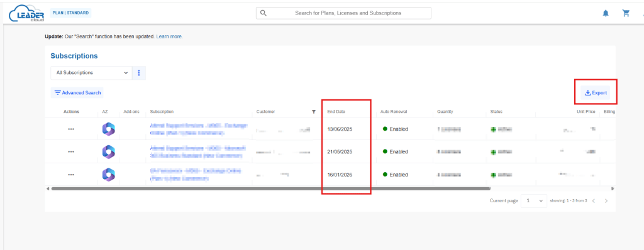
Task: Open subscription link in 13/06/2025 row
Action: [x=199, y=129]
